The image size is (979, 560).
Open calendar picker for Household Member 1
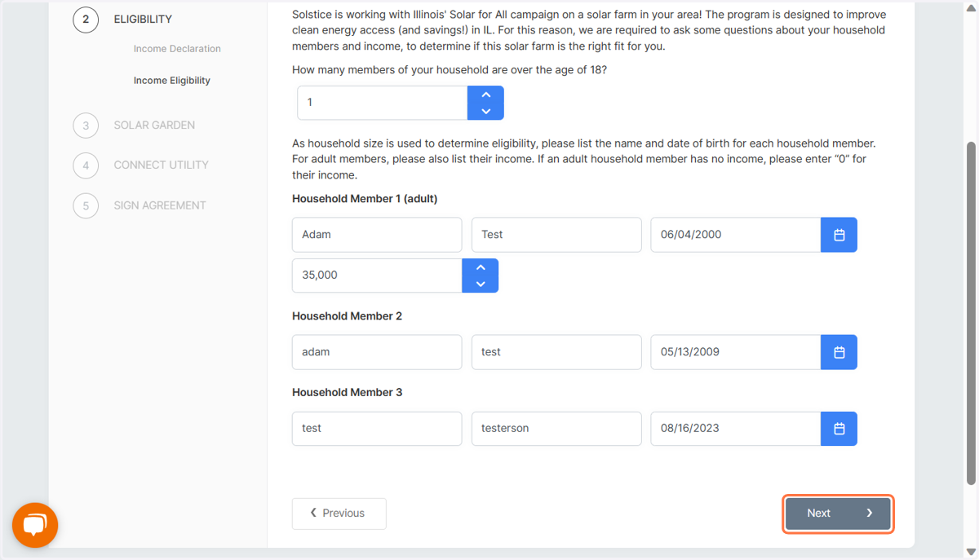[x=839, y=235]
